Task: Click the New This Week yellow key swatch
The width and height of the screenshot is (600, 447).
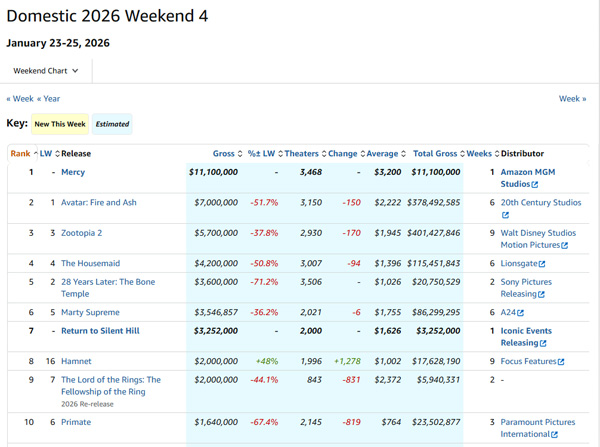Action: [x=60, y=124]
